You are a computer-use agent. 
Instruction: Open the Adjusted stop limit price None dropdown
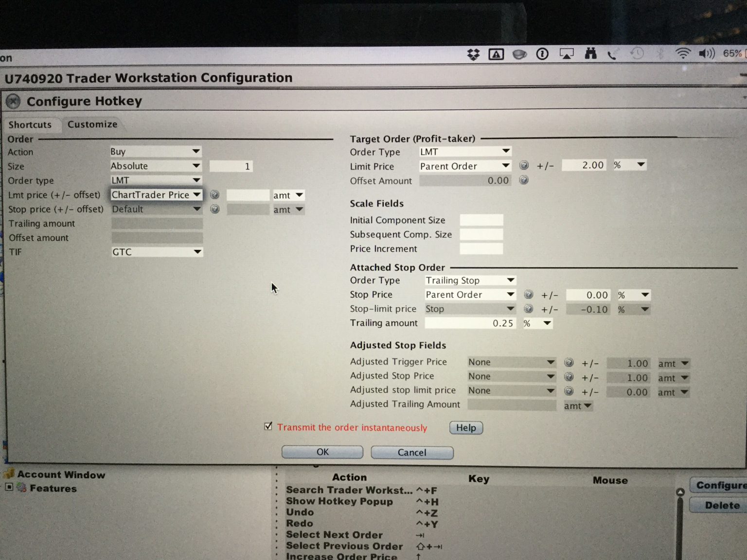point(512,391)
